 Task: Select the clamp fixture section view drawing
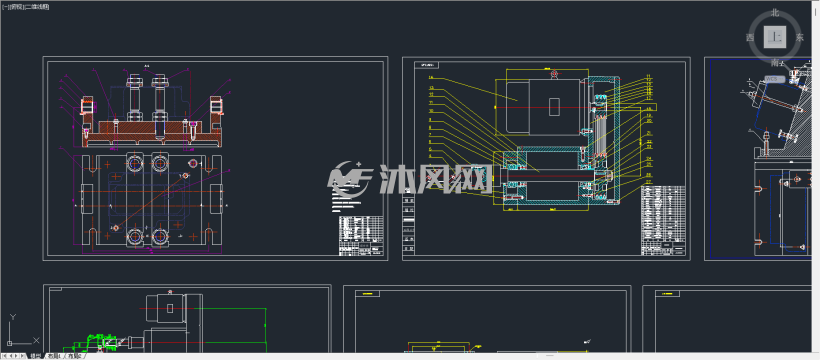pyautogui.click(x=151, y=110)
